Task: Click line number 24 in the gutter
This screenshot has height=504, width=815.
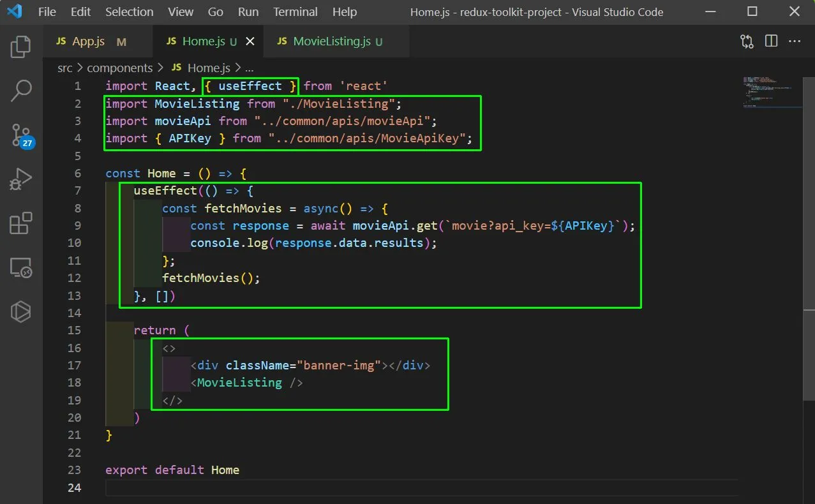Action: point(75,487)
